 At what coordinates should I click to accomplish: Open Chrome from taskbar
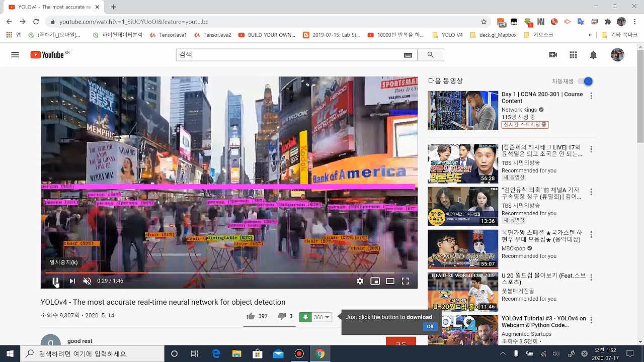coord(319,354)
